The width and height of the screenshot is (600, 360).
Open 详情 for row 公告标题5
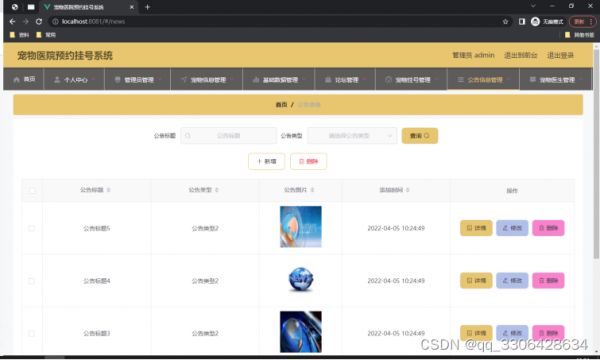(476, 228)
